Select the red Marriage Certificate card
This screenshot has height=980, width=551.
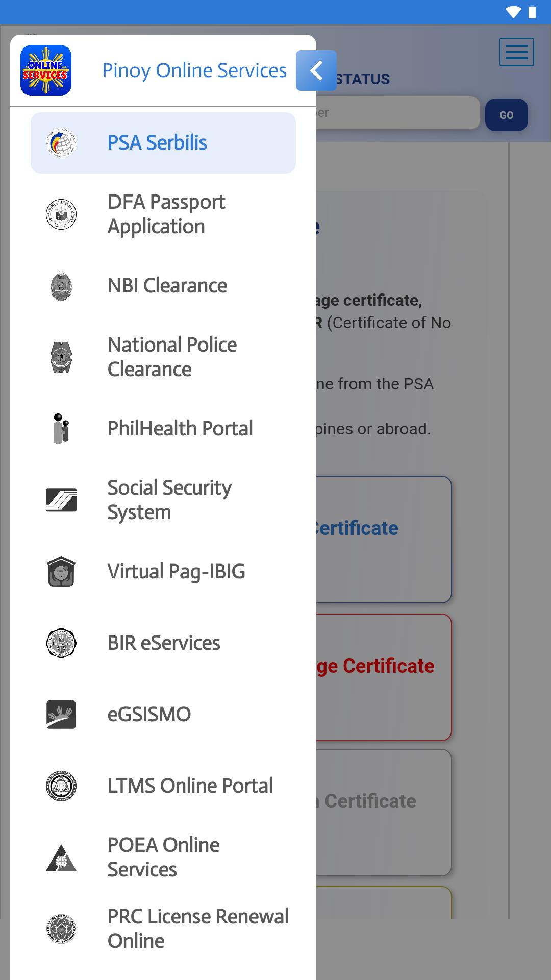(x=384, y=677)
